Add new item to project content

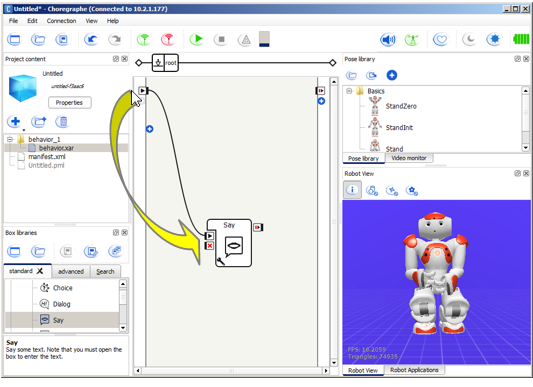coord(15,121)
